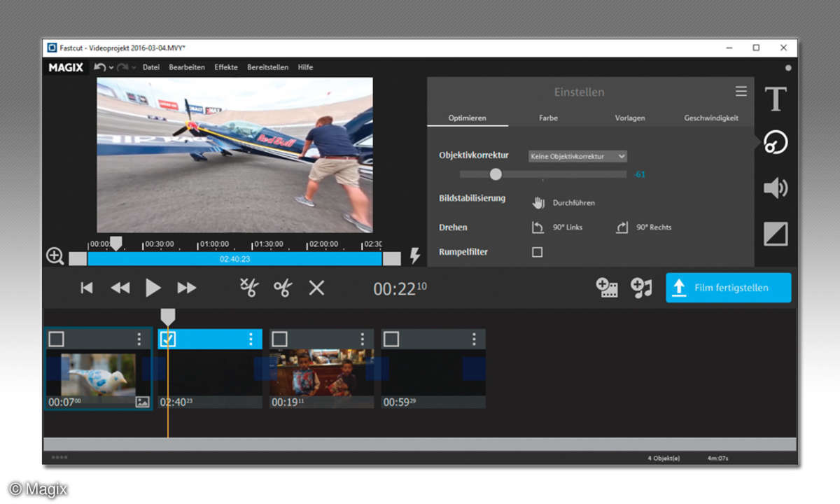The height and width of the screenshot is (504, 840).
Task: Open the Title text tool
Action: click(x=776, y=99)
